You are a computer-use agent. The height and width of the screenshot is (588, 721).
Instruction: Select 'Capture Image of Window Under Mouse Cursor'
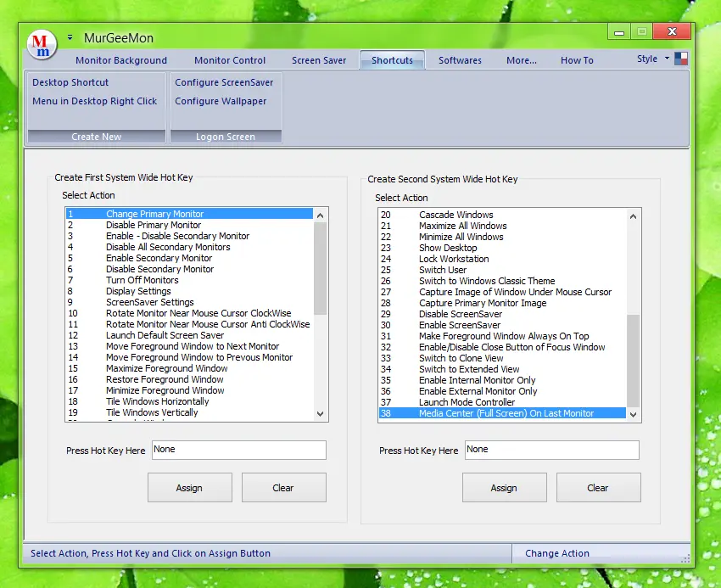click(502, 292)
